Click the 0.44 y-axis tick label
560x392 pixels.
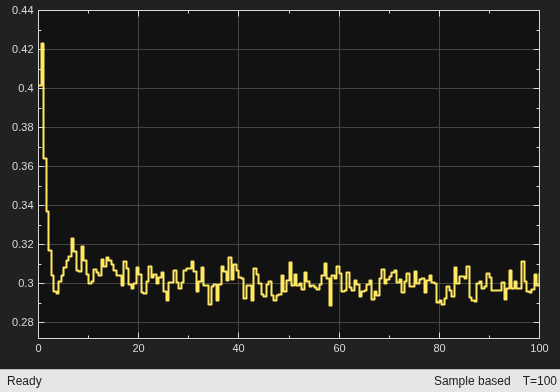point(23,10)
